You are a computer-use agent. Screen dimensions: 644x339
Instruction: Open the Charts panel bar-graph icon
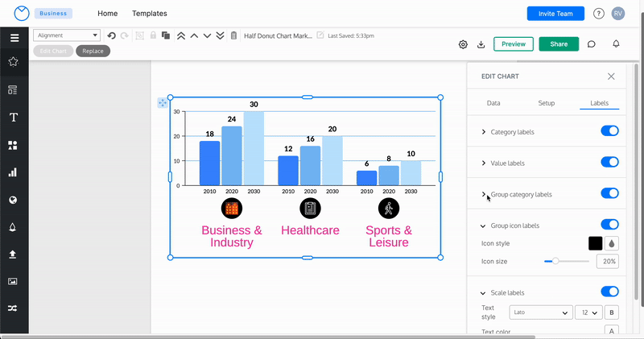pos(14,172)
